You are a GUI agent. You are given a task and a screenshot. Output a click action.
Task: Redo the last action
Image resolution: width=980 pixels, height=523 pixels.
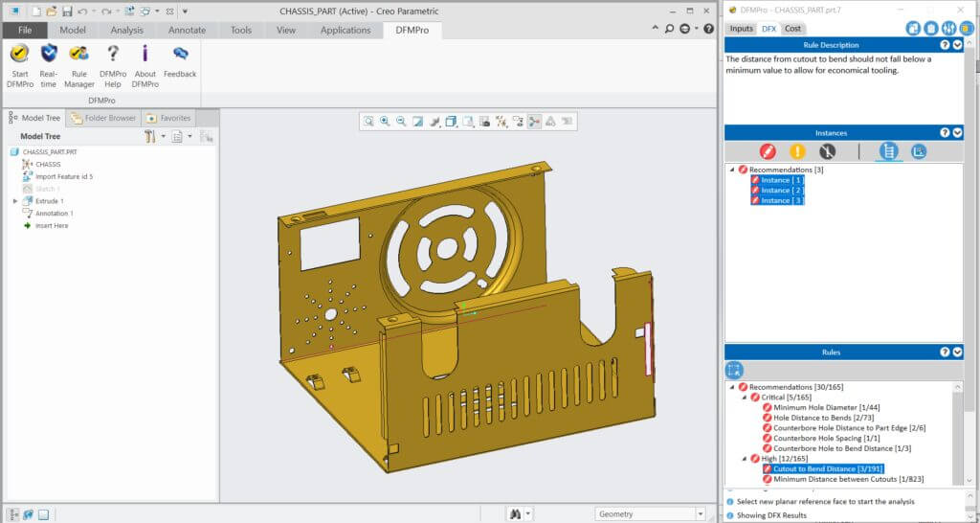pos(106,11)
